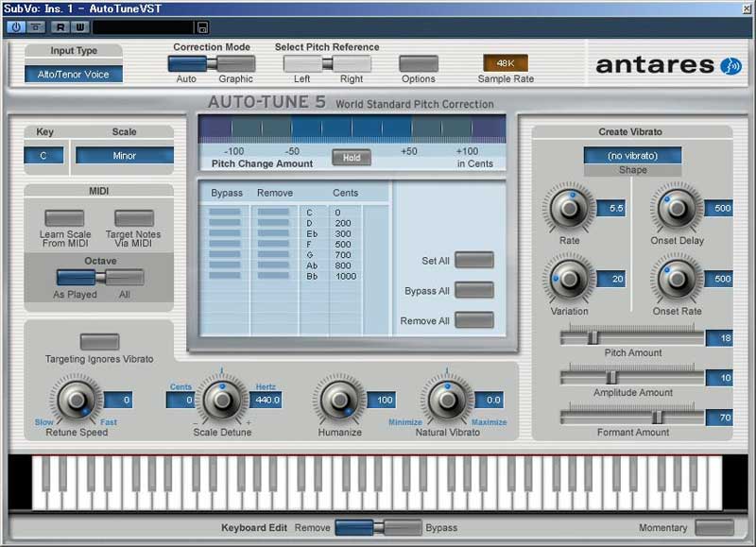This screenshot has height=547, width=756.
Task: Enable the Momentary button
Action: (x=714, y=527)
